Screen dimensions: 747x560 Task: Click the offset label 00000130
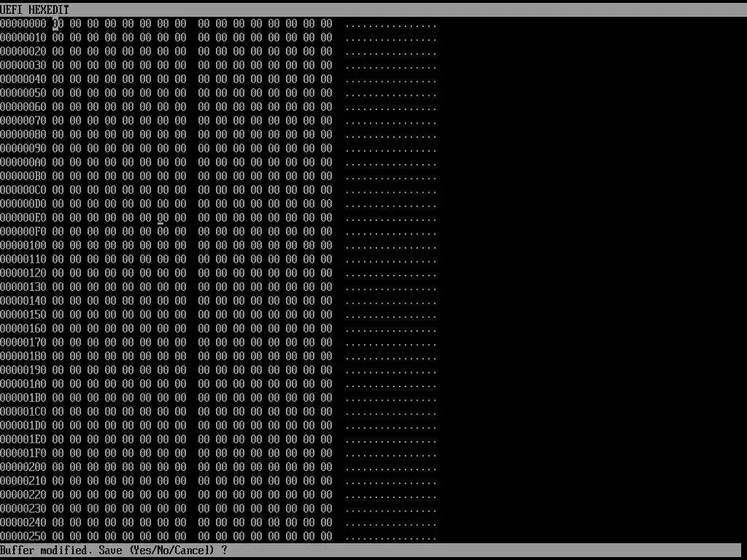23,287
